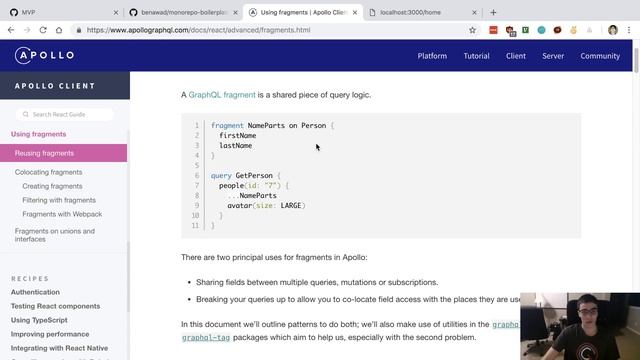This screenshot has height=360, width=640.
Task: Click the page vertical scrollbar
Action: click(x=636, y=60)
